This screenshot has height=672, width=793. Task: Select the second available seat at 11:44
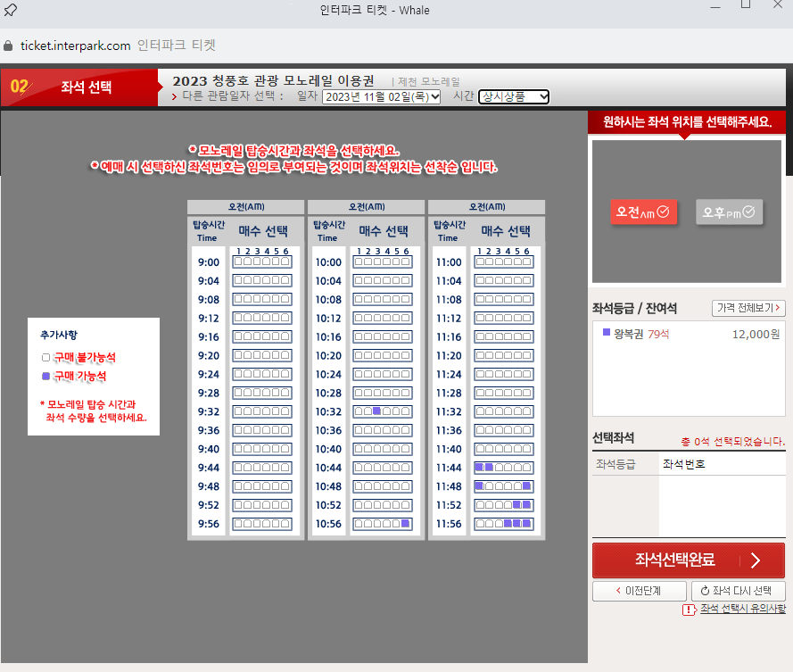489,468
